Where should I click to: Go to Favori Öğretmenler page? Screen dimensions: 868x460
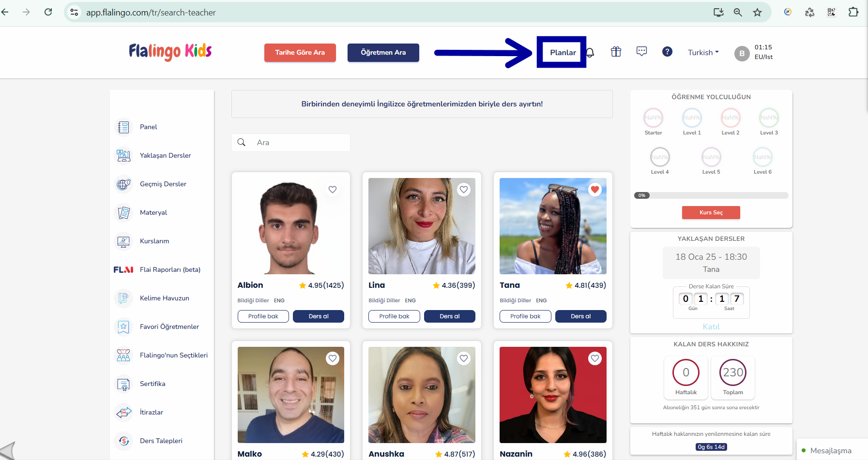pyautogui.click(x=169, y=327)
